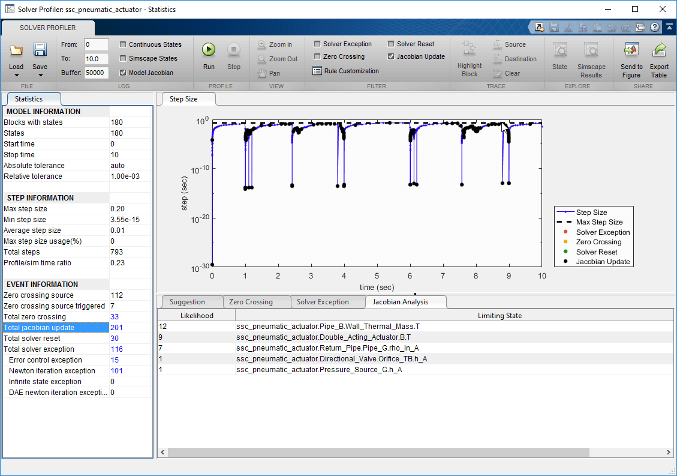Viewport: 677px width, 476px height.
Task: Click the Clear trace button
Action: coord(509,73)
